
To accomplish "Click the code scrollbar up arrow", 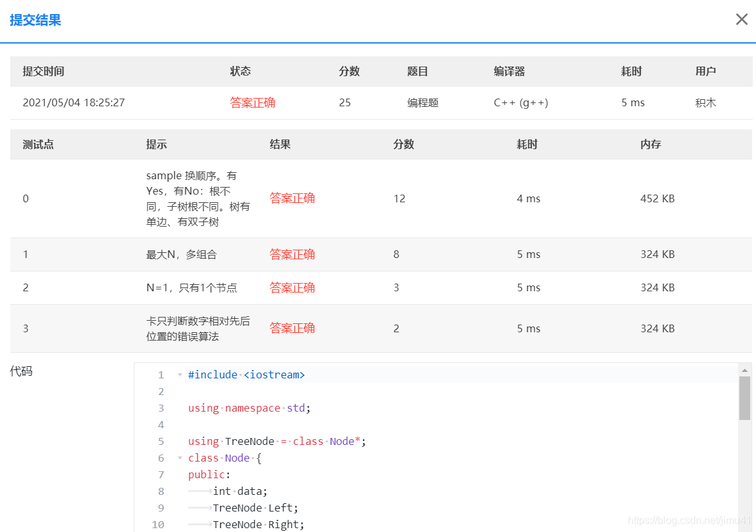I will (x=744, y=370).
